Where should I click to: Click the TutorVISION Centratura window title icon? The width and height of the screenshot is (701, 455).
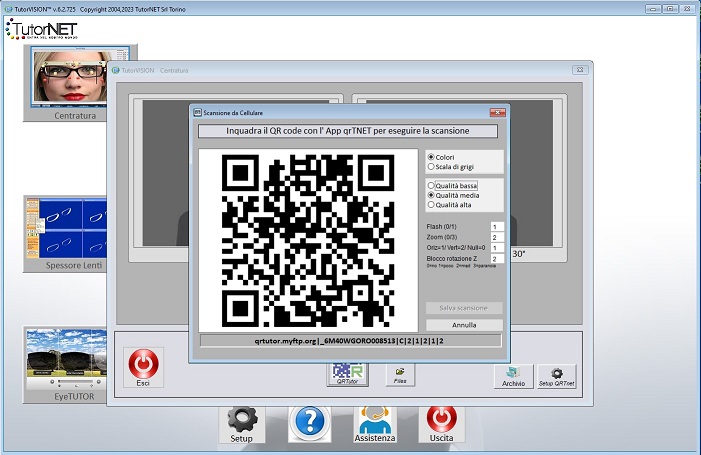[x=116, y=70]
